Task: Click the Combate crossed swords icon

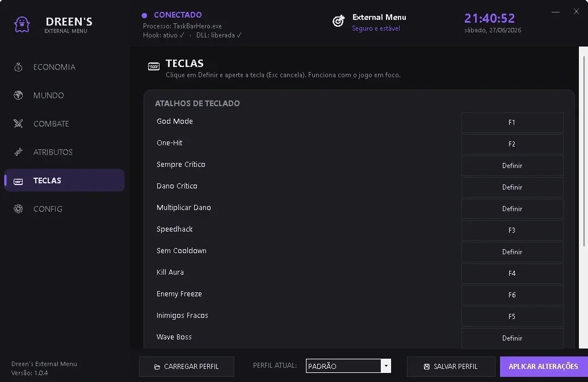Action: pyautogui.click(x=18, y=123)
